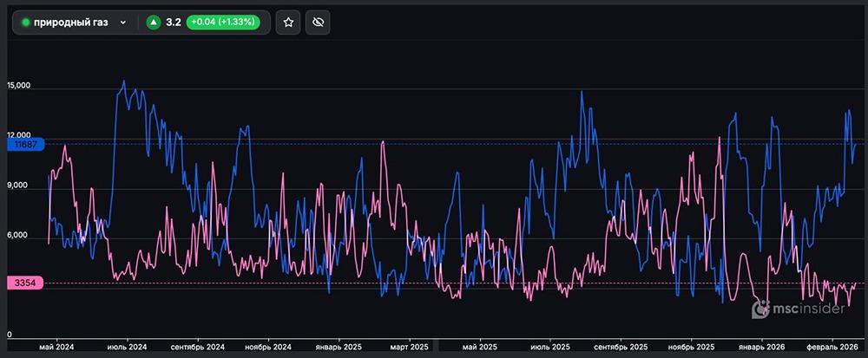The width and height of the screenshot is (868, 358).
Task: Click the май 2024 timeline label
Action: point(57,347)
